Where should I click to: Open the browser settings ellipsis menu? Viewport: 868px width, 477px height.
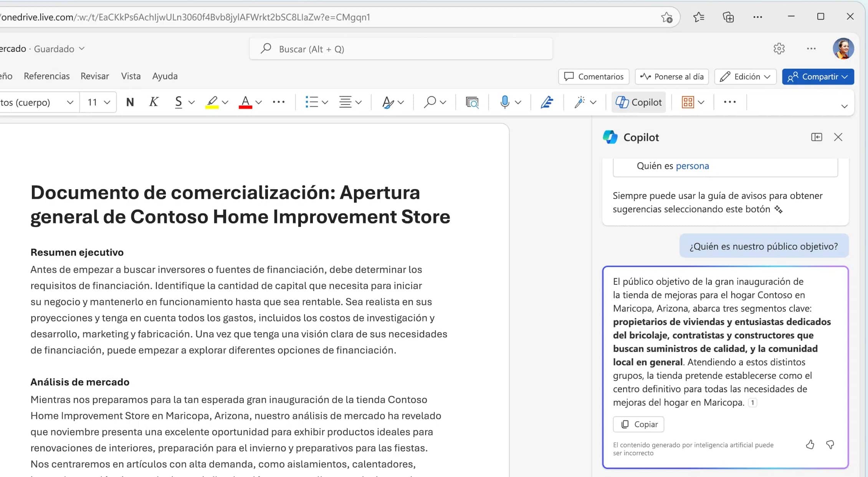click(x=757, y=17)
